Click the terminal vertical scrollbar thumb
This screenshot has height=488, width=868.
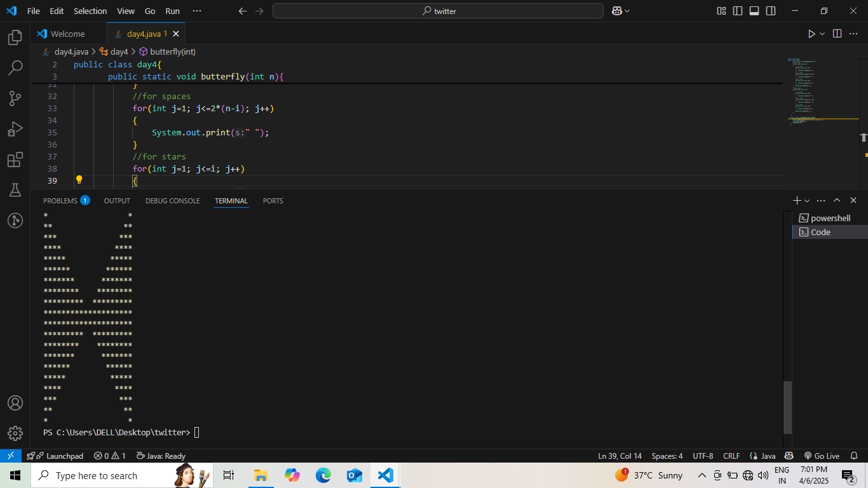coord(788,407)
